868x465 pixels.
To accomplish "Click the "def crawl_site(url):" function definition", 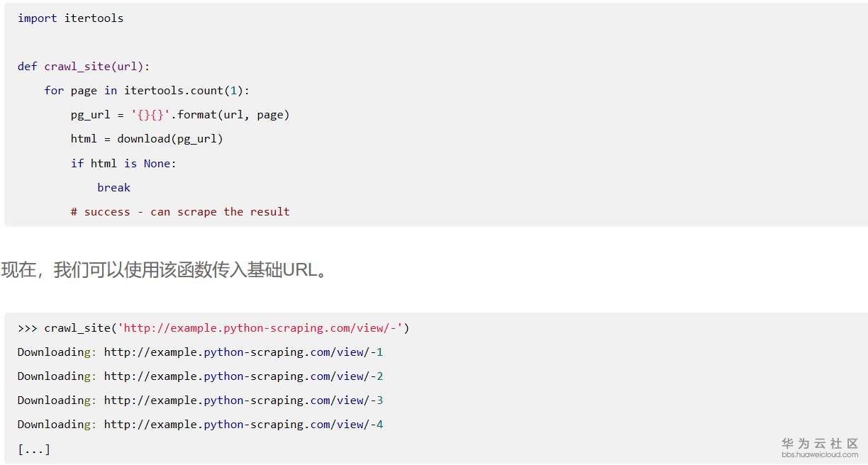I will [84, 67].
